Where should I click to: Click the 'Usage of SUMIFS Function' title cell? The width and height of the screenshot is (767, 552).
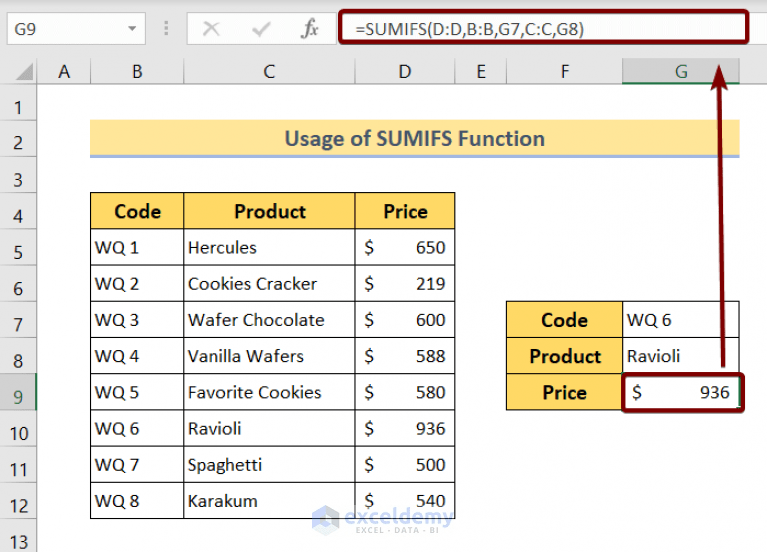pos(415,138)
